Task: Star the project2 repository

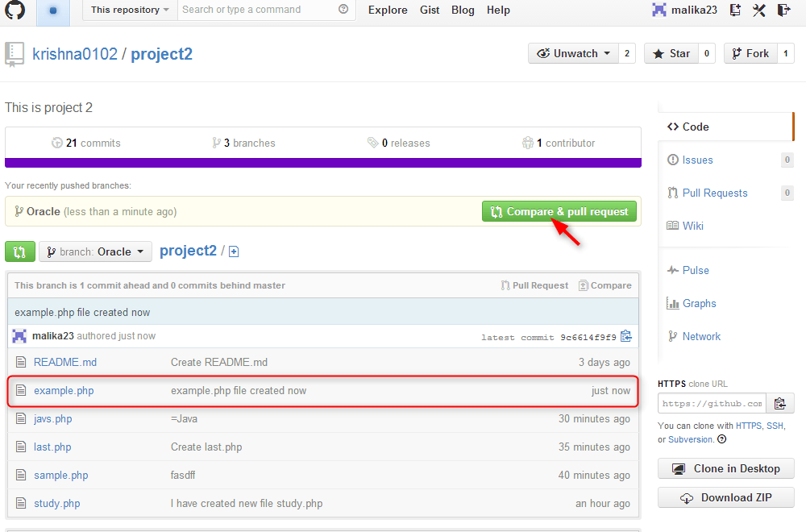Action: click(671, 53)
